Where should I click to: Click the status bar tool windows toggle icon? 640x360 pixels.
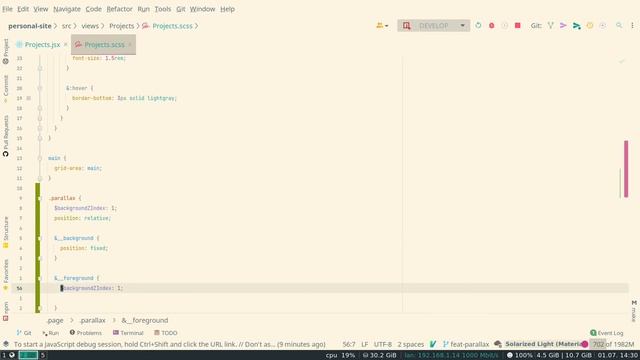coord(6,344)
